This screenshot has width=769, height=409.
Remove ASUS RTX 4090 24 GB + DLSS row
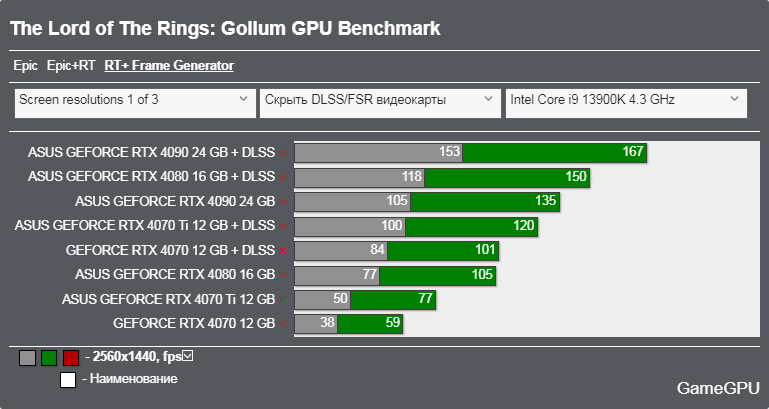(282, 153)
